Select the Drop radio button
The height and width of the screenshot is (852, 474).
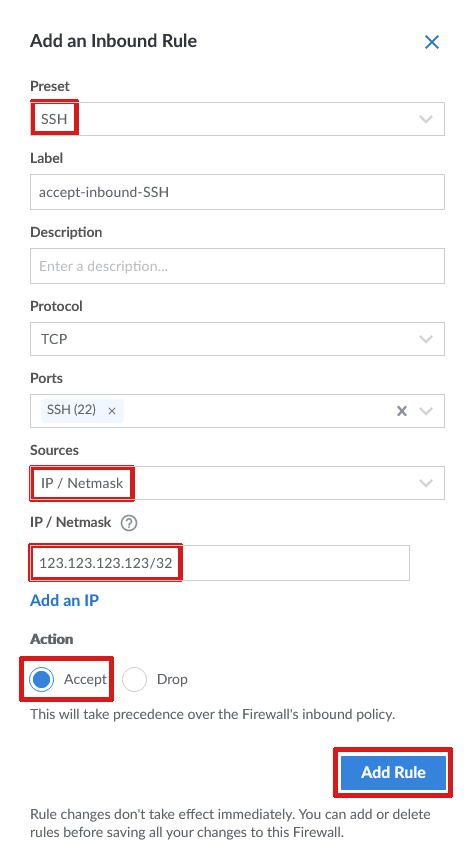134,679
